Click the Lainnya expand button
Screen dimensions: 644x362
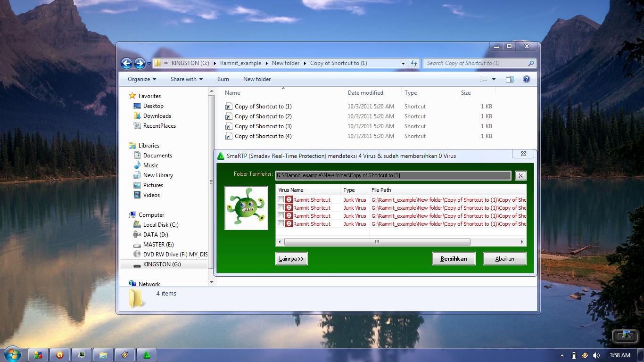[x=291, y=258]
